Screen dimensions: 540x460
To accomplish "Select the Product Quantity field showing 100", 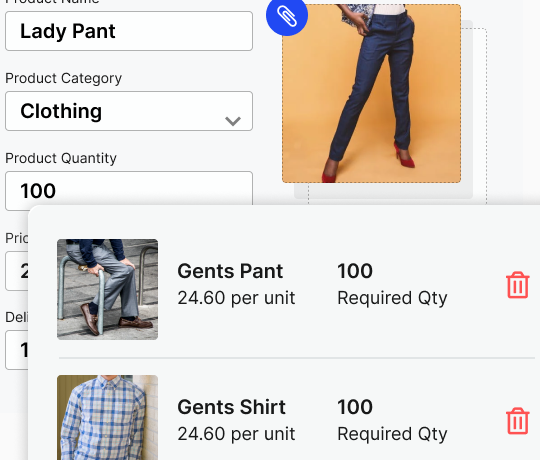I will point(129,189).
